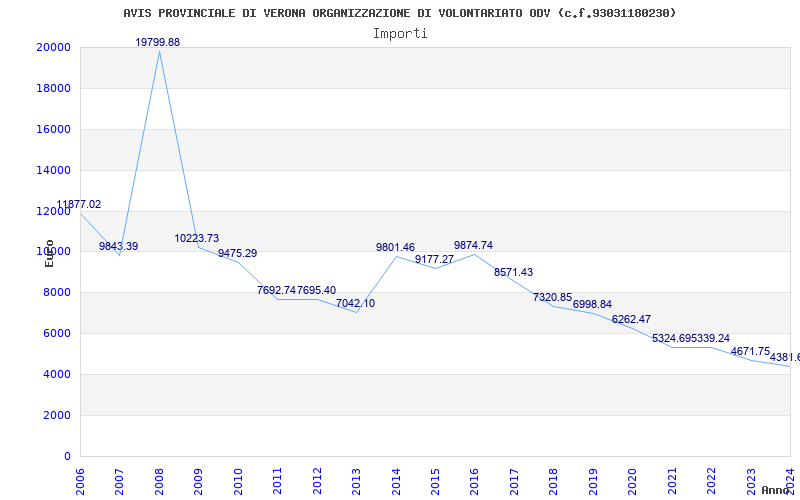
Task: Click the y-axis tick 16000
Action: (53, 129)
